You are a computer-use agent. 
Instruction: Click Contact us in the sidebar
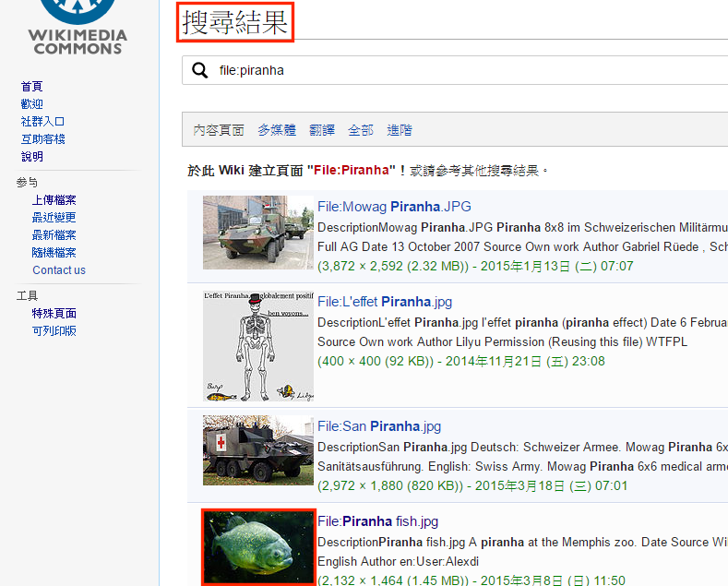click(x=59, y=269)
